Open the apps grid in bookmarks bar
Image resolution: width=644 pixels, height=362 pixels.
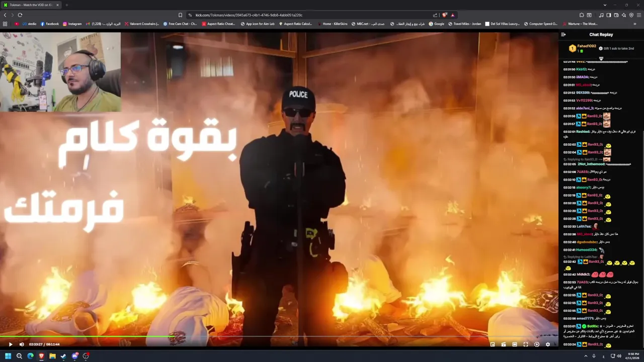(x=5, y=24)
